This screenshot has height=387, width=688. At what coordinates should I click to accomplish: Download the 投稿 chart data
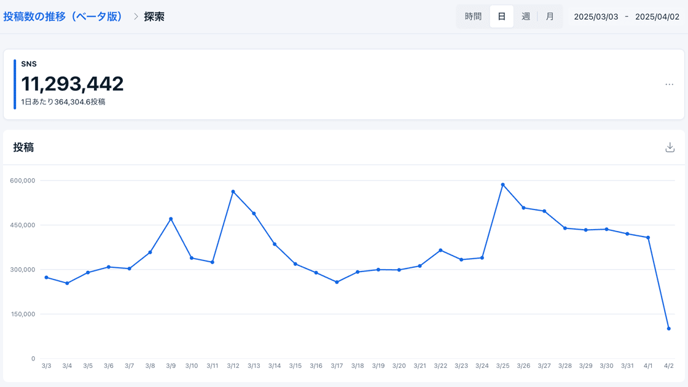click(670, 147)
